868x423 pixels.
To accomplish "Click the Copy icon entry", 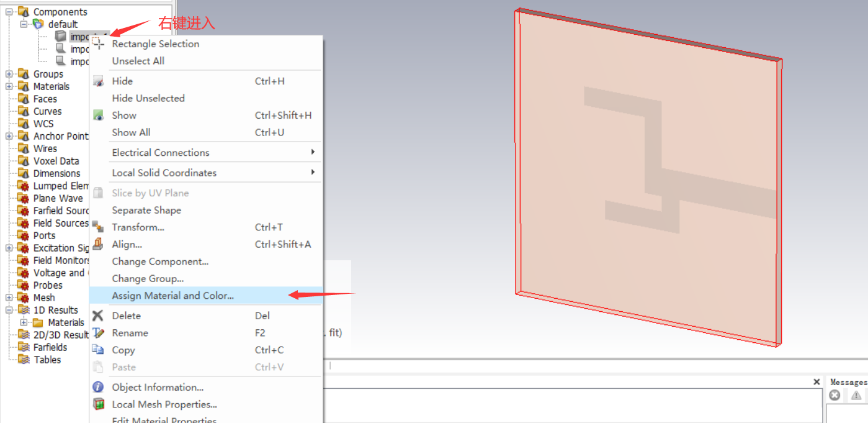I will [98, 350].
